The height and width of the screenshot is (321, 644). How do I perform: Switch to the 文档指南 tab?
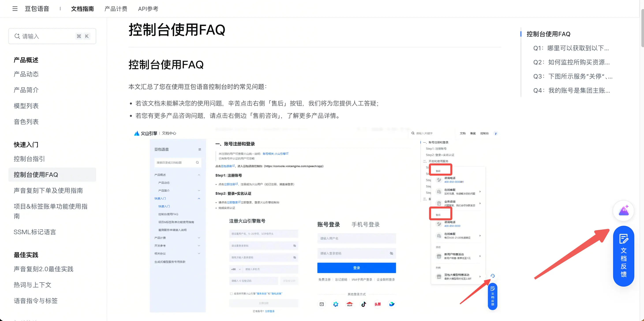click(82, 9)
